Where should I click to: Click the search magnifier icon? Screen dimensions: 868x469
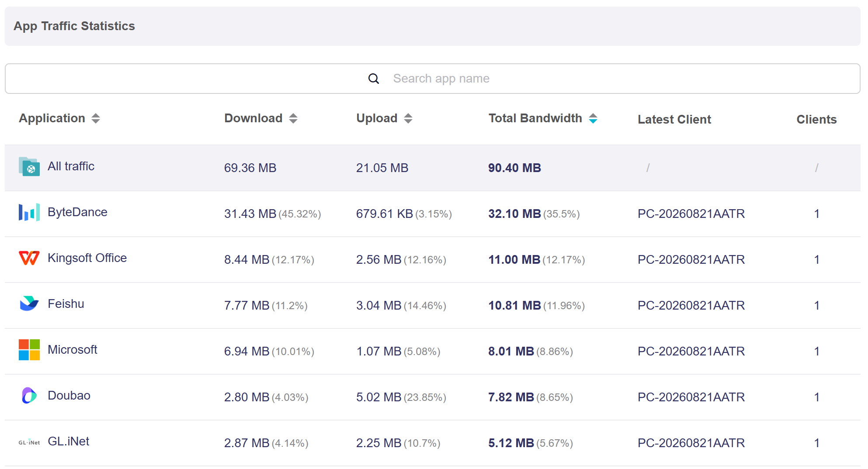coord(374,79)
